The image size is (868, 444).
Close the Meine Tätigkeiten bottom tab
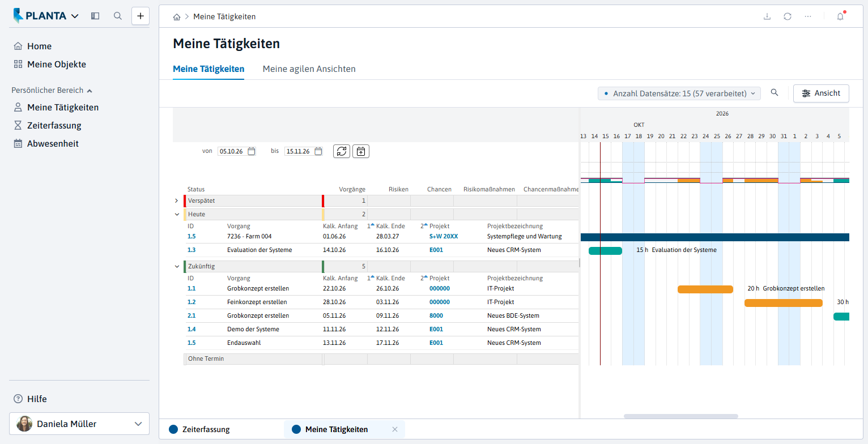395,429
